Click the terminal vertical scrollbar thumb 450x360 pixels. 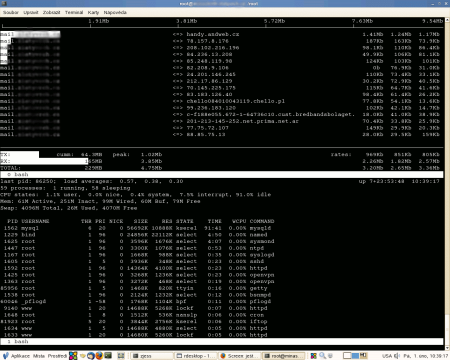point(447,329)
